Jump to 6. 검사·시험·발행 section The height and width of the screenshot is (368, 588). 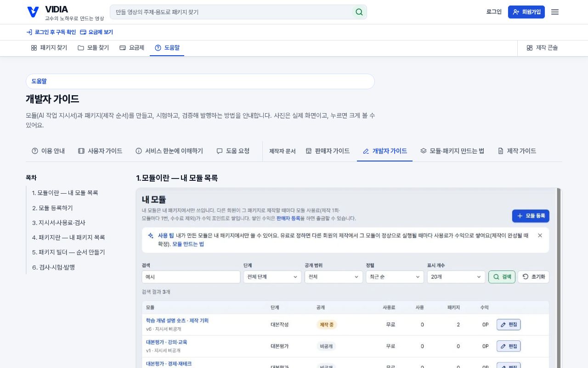click(53, 267)
